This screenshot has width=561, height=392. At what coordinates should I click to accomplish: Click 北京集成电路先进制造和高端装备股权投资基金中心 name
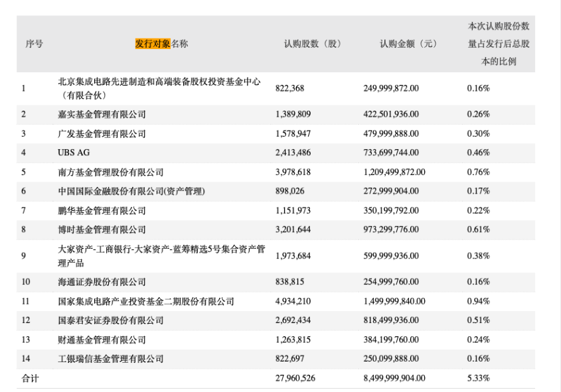point(159,82)
